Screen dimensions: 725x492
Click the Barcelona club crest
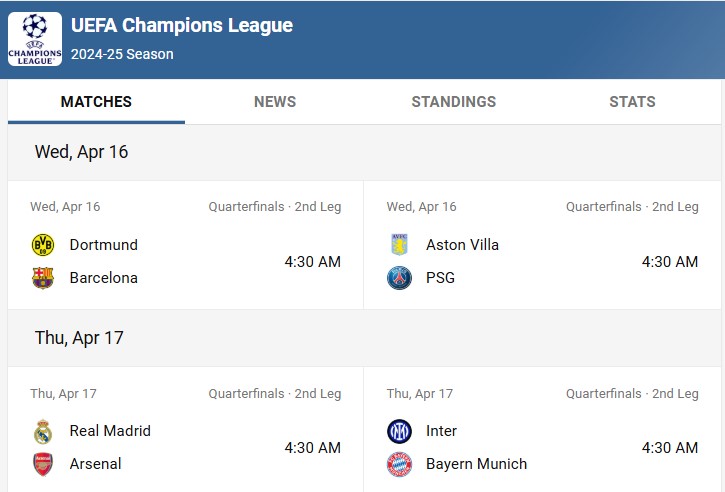click(x=43, y=278)
